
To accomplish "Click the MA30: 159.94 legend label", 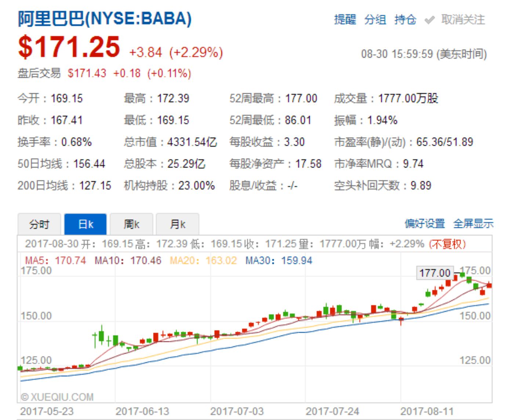I will click(279, 261).
